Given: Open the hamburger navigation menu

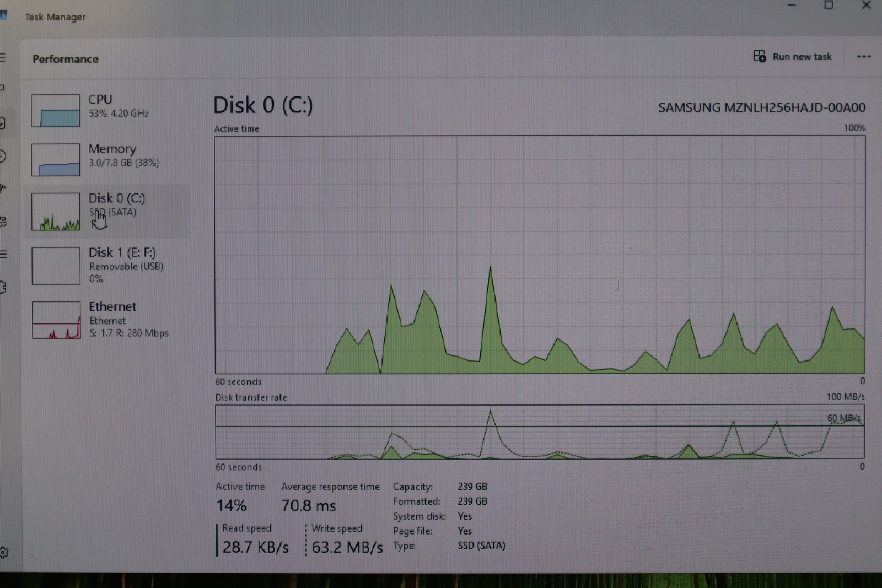Looking at the screenshot, I should point(3,57).
